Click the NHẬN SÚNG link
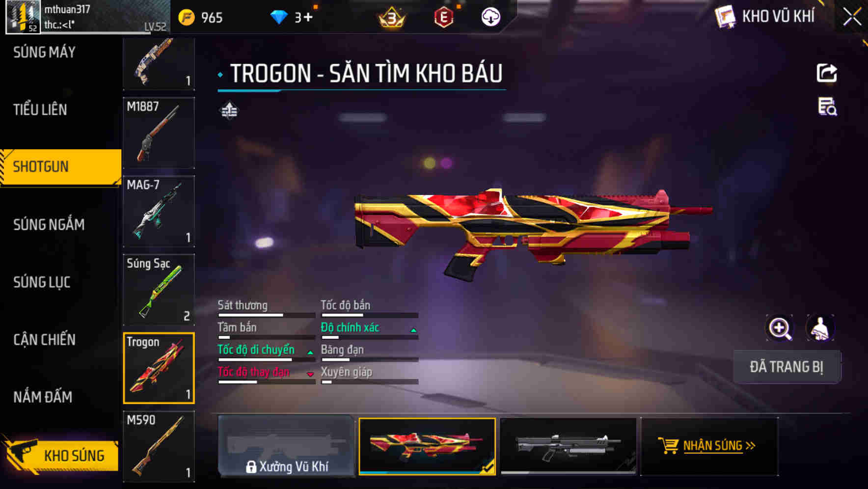This screenshot has height=489, width=868. [x=719, y=445]
